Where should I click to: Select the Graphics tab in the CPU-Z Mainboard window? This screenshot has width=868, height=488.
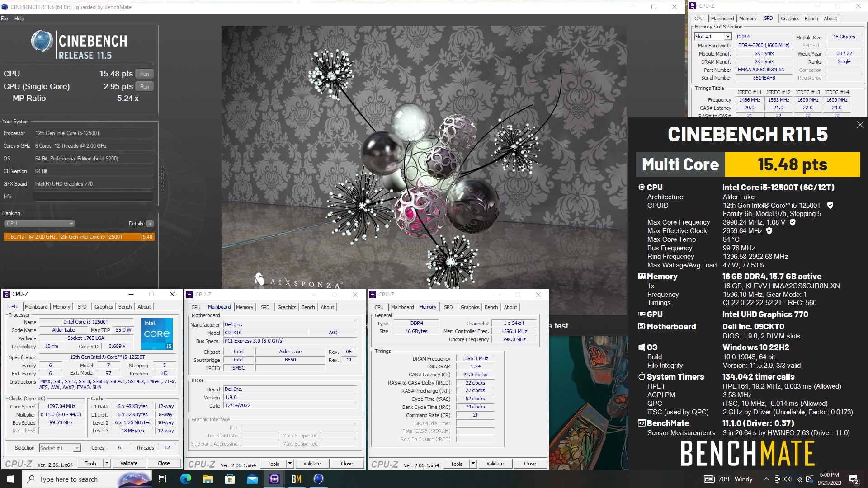287,307
